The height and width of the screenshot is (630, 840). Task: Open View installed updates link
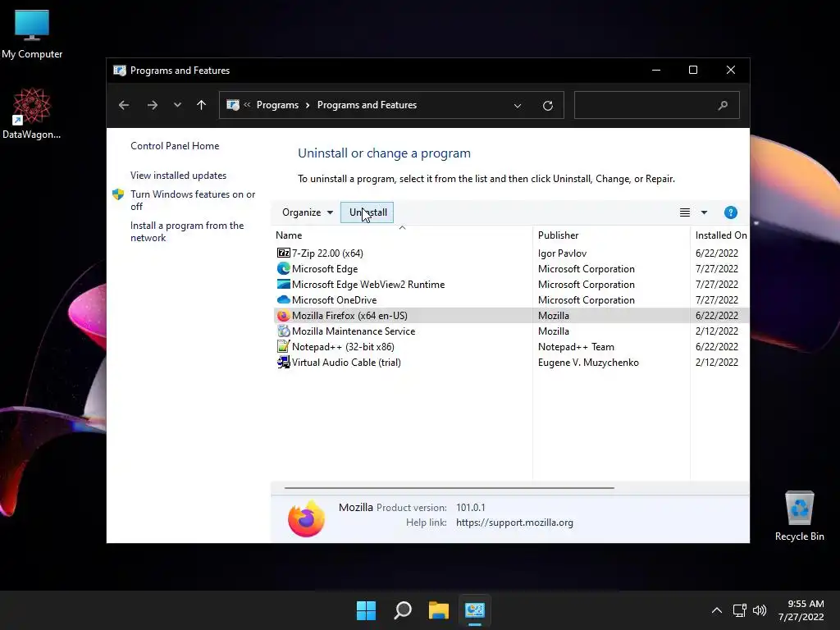tap(178, 176)
